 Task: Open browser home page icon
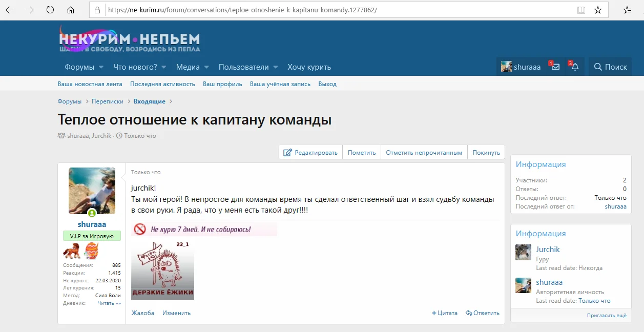tap(71, 10)
